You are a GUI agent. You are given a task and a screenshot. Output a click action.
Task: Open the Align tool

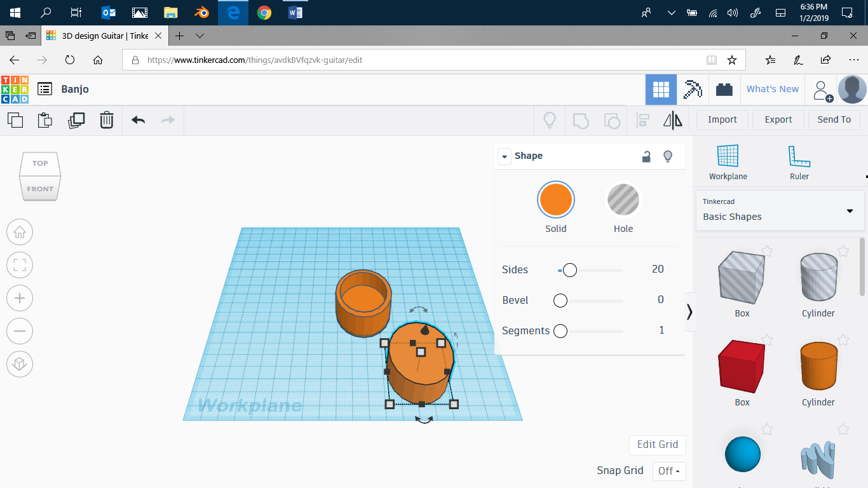click(x=643, y=120)
